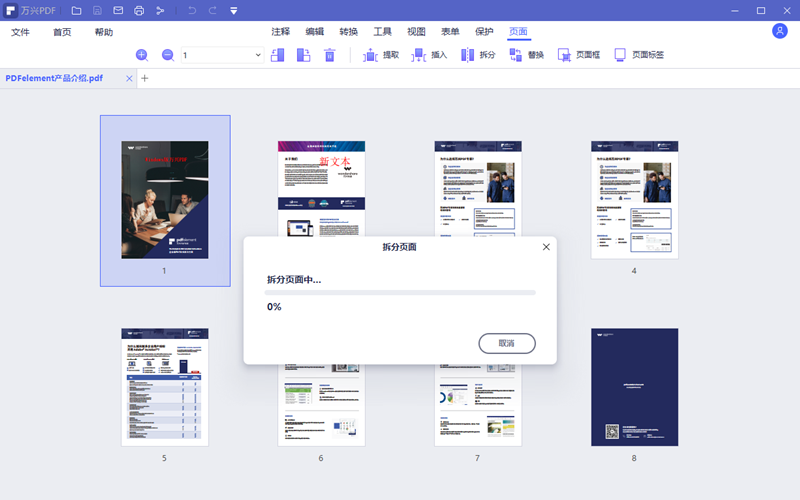Expand the page number dropdown
Screen dimensions: 800x500
point(258,55)
